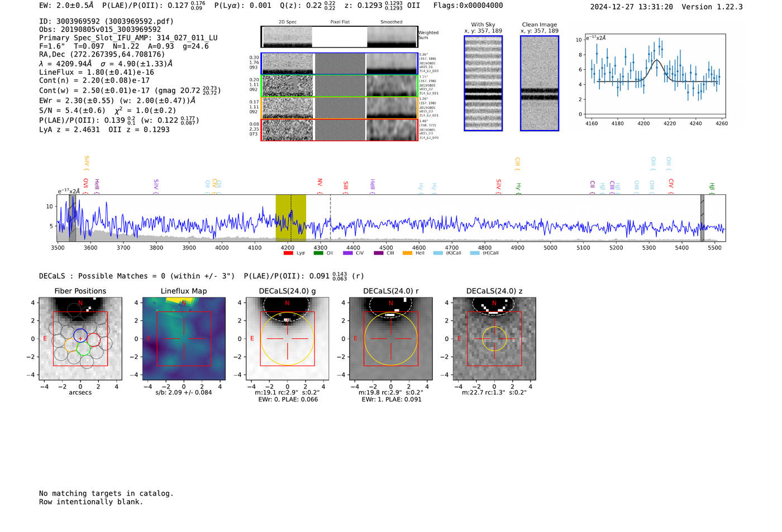Open the With Sky cutout image

click(x=483, y=83)
